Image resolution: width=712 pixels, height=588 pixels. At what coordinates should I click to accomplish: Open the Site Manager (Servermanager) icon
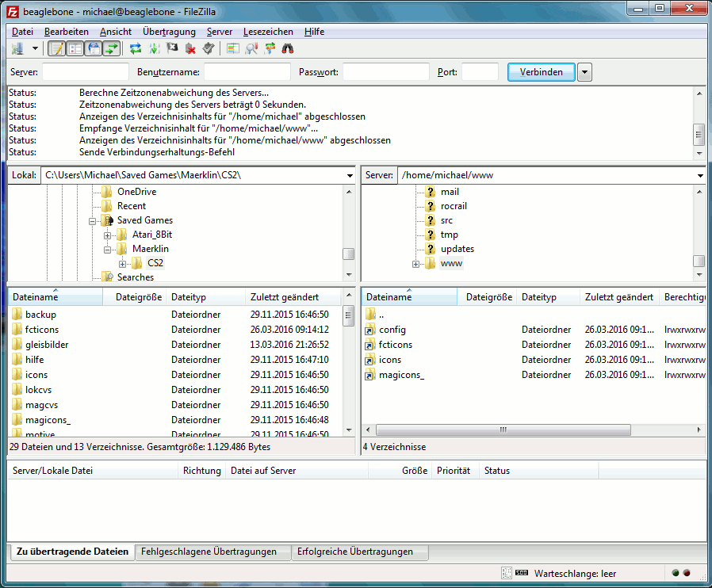(17, 49)
